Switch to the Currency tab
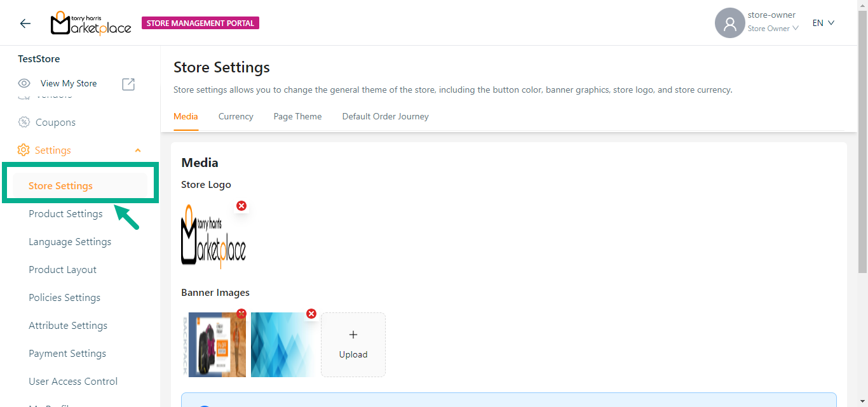This screenshot has width=868, height=407. (x=236, y=116)
